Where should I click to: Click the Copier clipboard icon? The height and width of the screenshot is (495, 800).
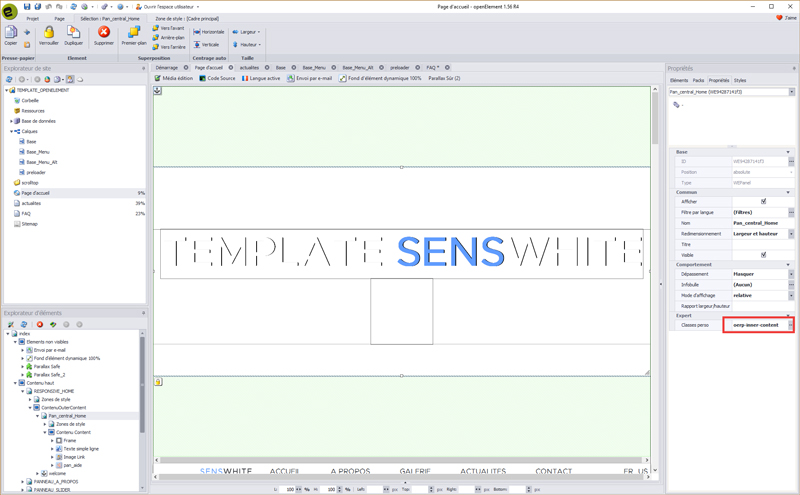[x=10, y=33]
